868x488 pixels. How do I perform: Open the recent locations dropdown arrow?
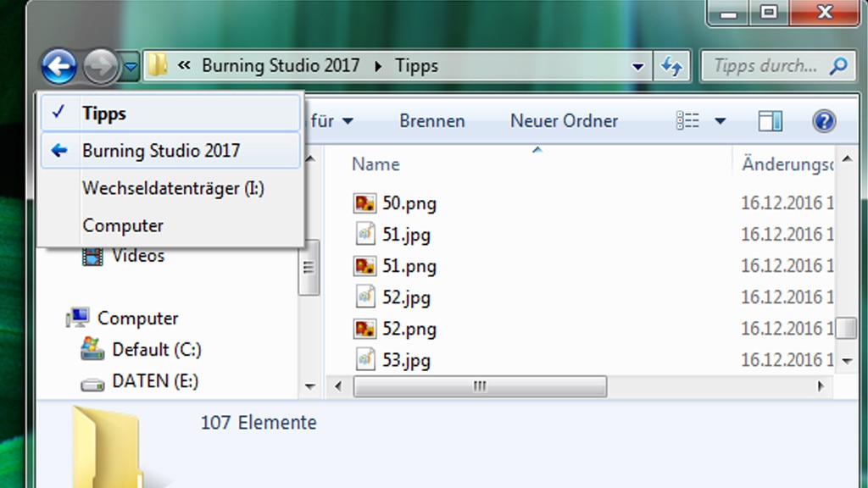[131, 67]
